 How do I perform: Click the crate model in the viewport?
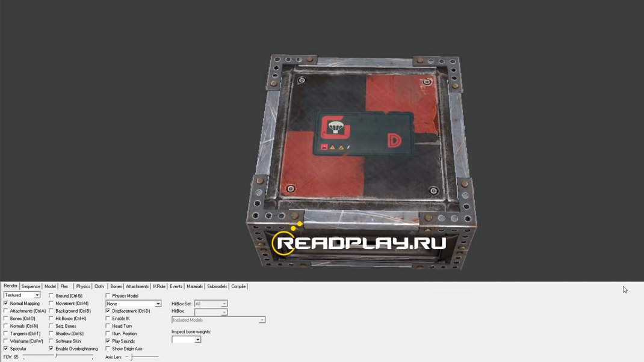pos(362,162)
